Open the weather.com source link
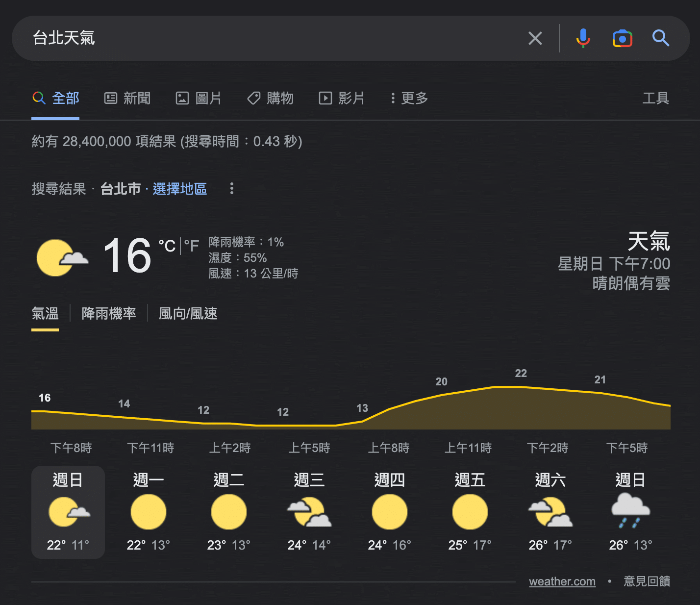Image resolution: width=700 pixels, height=605 pixels. pyautogui.click(x=562, y=581)
